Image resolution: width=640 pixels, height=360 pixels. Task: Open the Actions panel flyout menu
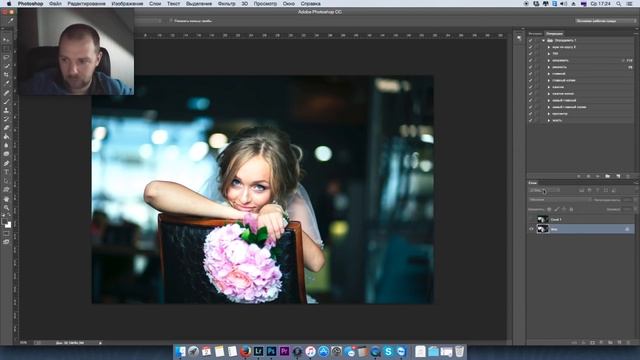pos(636,33)
